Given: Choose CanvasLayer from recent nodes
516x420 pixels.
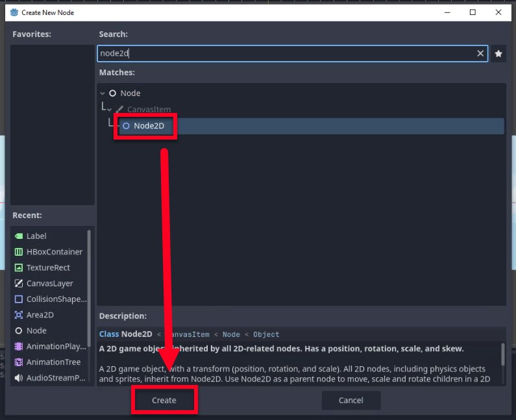Looking at the screenshot, I should pos(50,284).
